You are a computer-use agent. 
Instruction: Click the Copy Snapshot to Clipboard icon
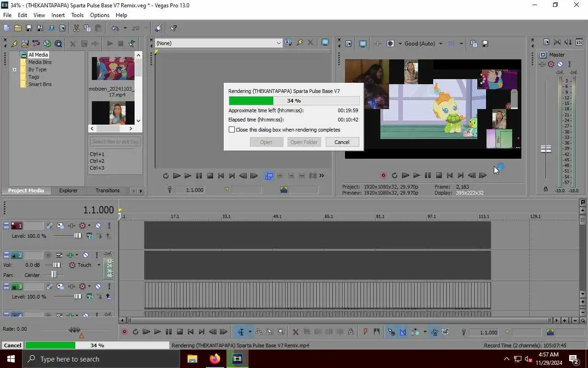(x=474, y=44)
